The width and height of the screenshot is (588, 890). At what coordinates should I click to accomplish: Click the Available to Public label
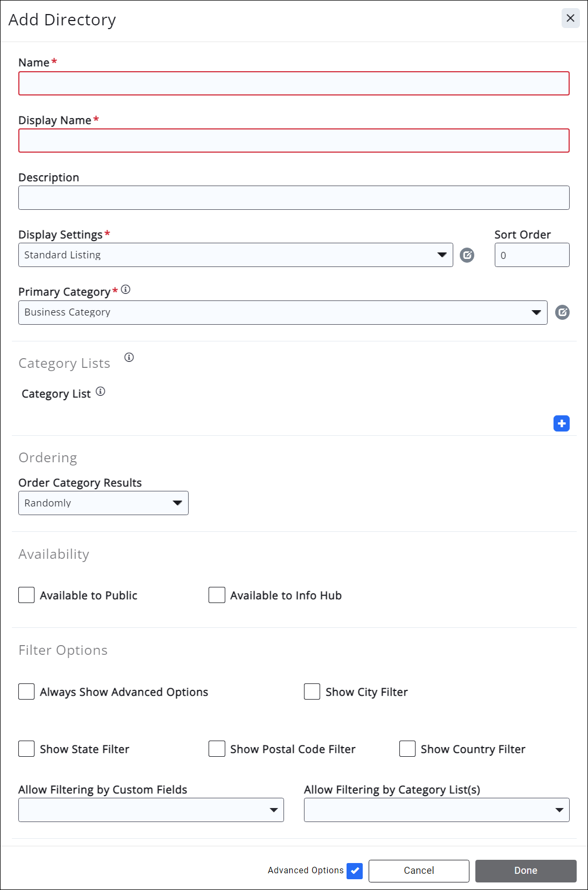(x=88, y=595)
